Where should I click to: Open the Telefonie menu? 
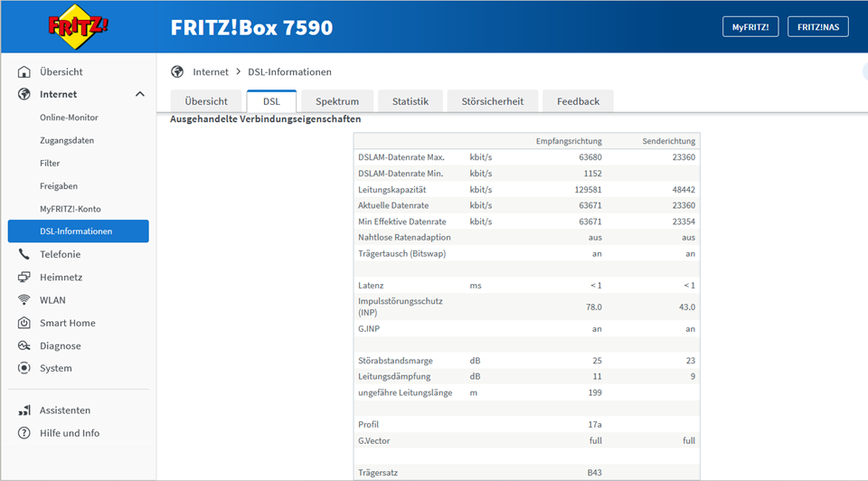pos(60,254)
